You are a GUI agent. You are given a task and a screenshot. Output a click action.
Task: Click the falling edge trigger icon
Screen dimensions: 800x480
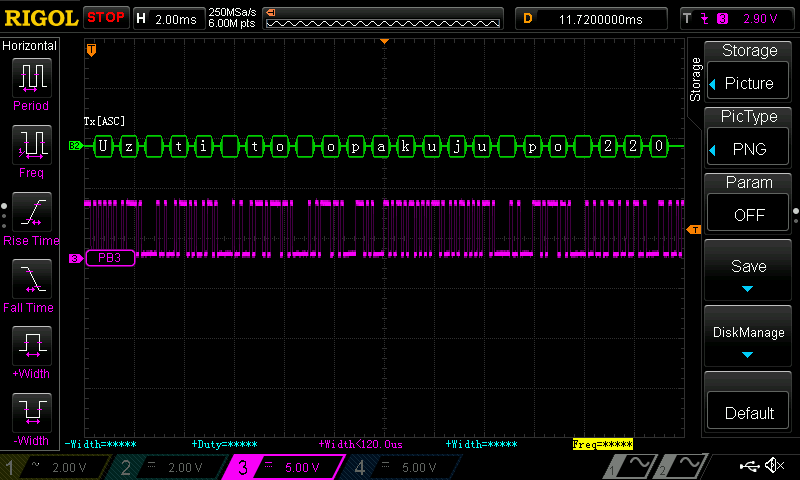pos(705,19)
